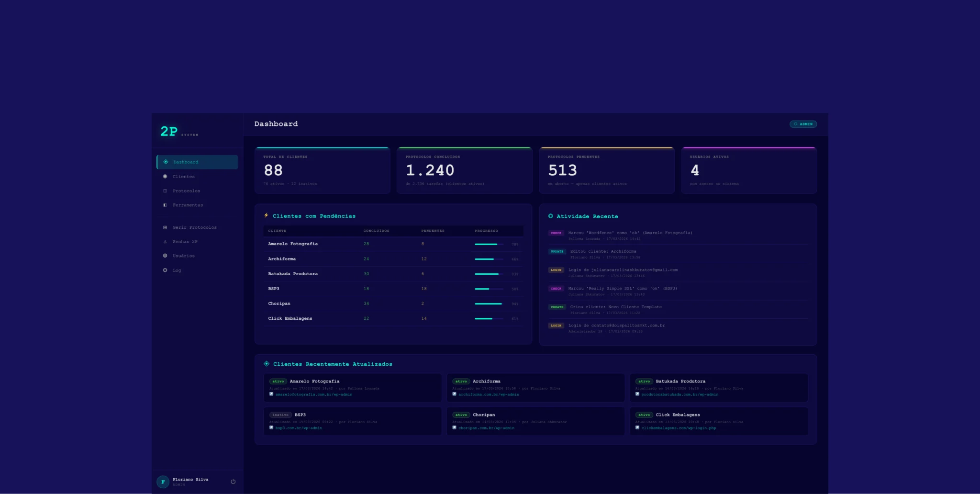Open the Protocolos menu item

click(x=186, y=191)
